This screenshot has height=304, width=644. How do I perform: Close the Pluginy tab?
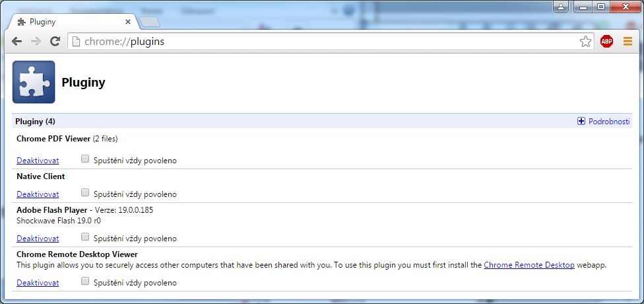128,22
